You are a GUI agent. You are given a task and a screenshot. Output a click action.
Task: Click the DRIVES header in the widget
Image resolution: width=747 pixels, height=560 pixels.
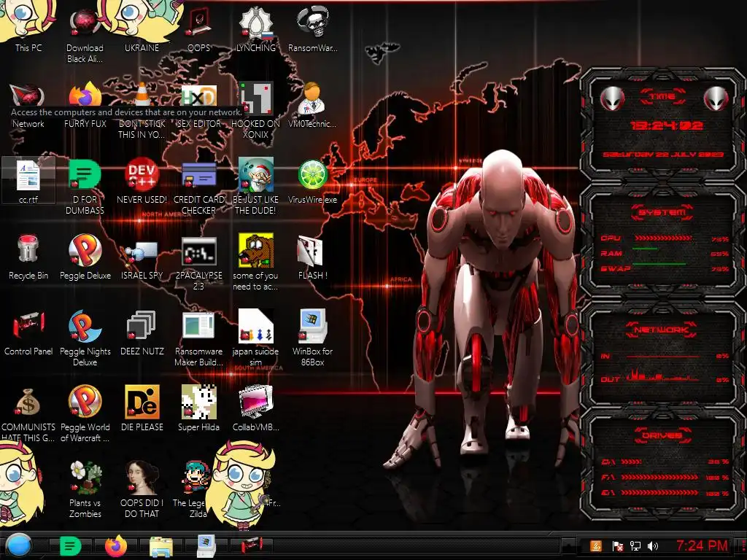point(662,435)
